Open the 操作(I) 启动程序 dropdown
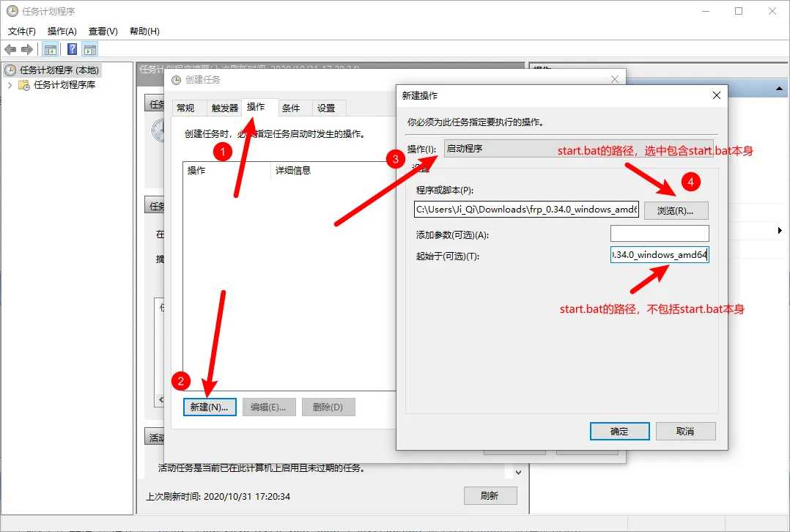 point(578,149)
